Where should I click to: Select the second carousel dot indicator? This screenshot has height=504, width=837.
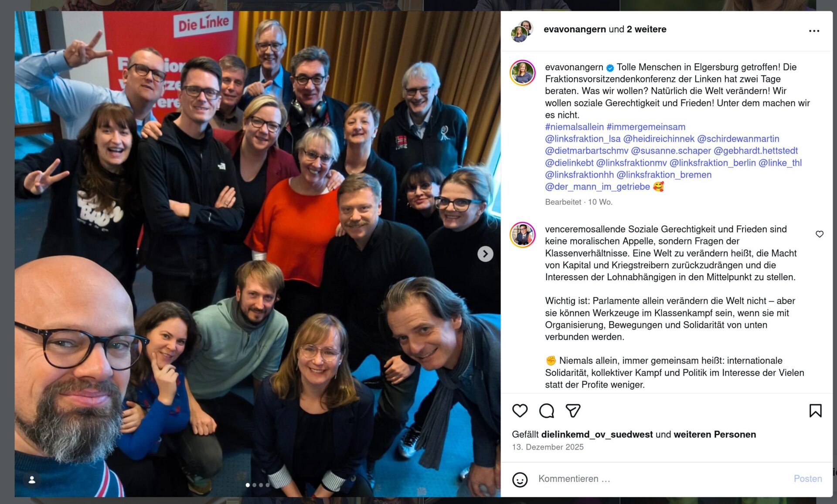pyautogui.click(x=255, y=485)
